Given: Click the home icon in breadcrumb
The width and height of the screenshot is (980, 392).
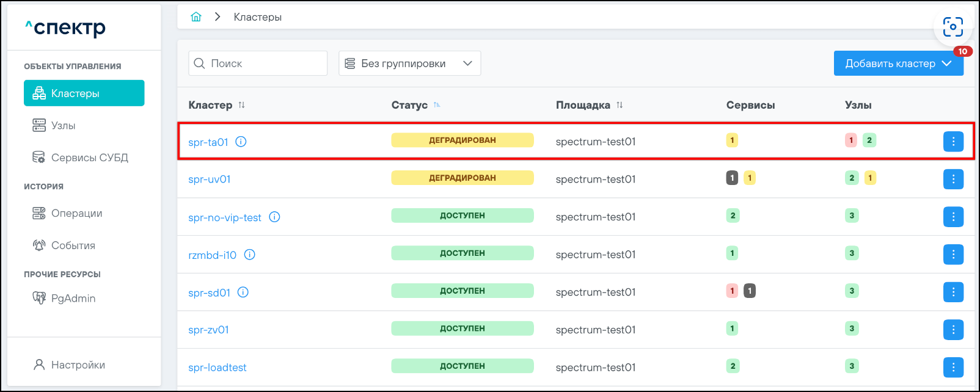Looking at the screenshot, I should point(196,17).
